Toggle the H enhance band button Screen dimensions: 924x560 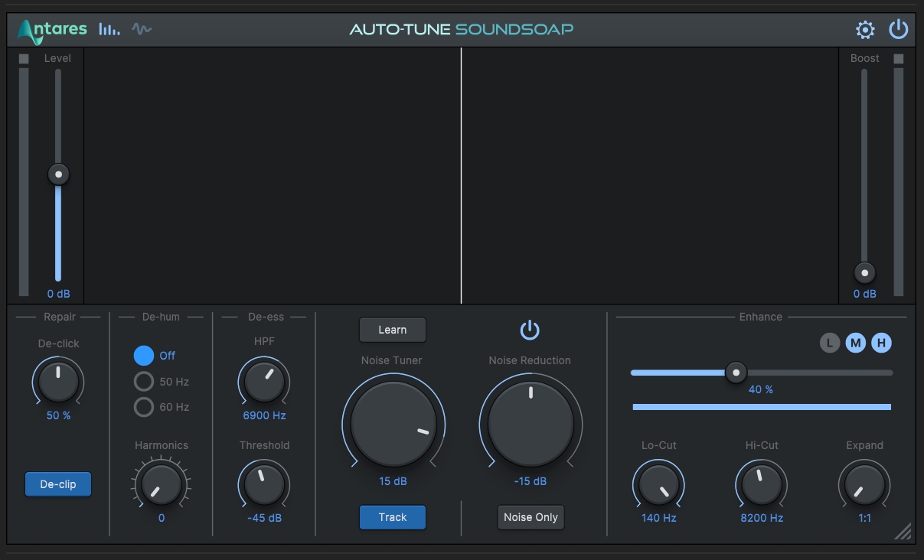[881, 343]
